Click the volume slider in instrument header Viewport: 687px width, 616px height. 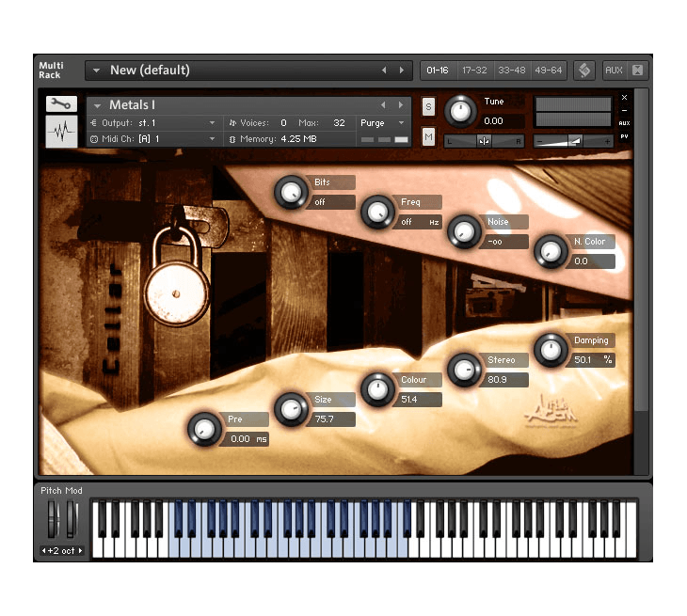pyautogui.click(x=574, y=141)
